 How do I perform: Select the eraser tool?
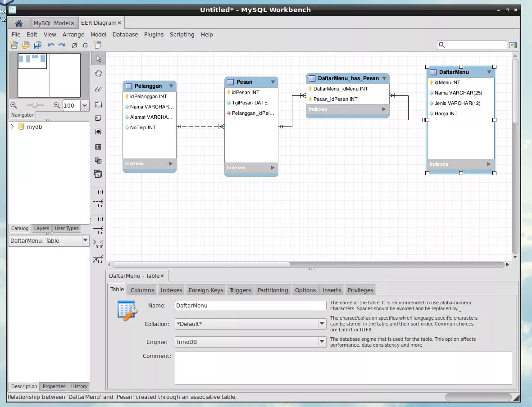(x=98, y=89)
